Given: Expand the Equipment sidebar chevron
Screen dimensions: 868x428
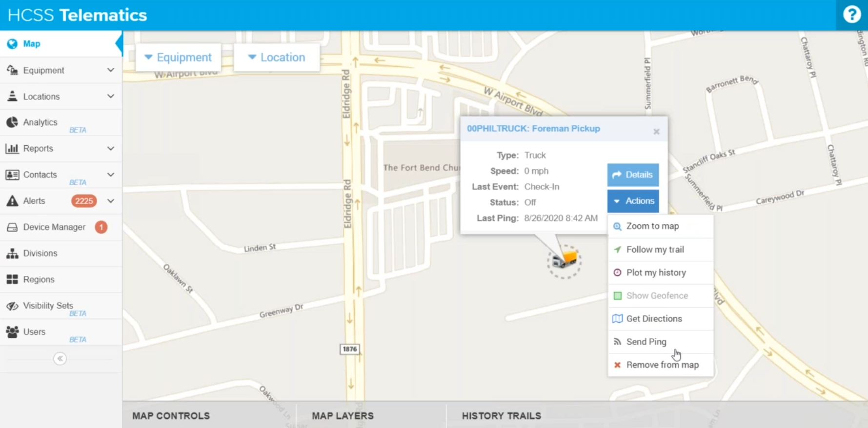Looking at the screenshot, I should 111,70.
